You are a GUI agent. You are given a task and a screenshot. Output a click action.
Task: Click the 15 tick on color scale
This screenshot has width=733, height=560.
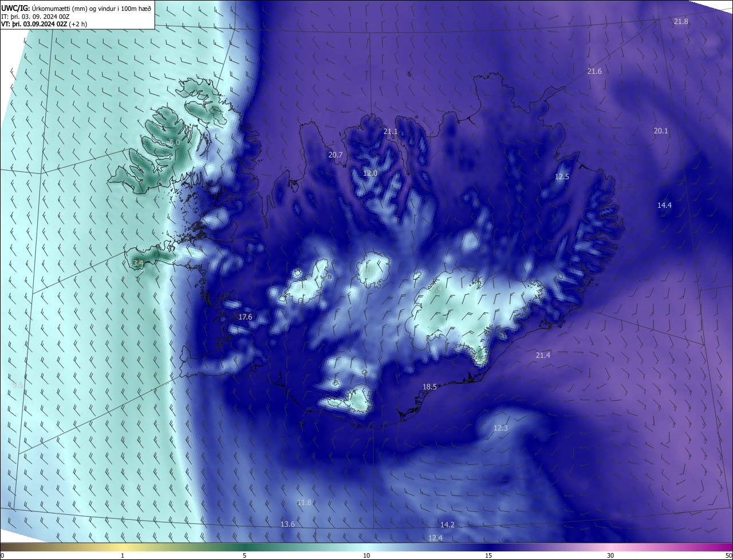[x=488, y=555]
